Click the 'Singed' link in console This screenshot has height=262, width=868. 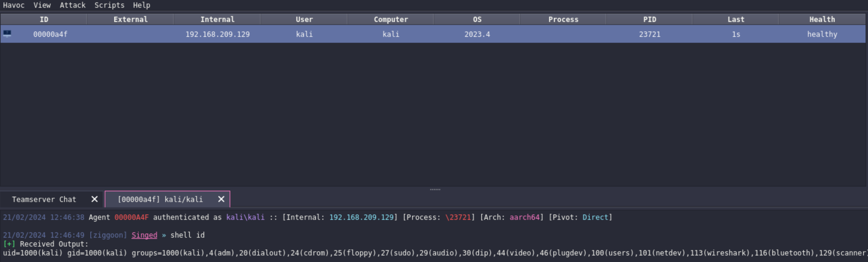144,235
